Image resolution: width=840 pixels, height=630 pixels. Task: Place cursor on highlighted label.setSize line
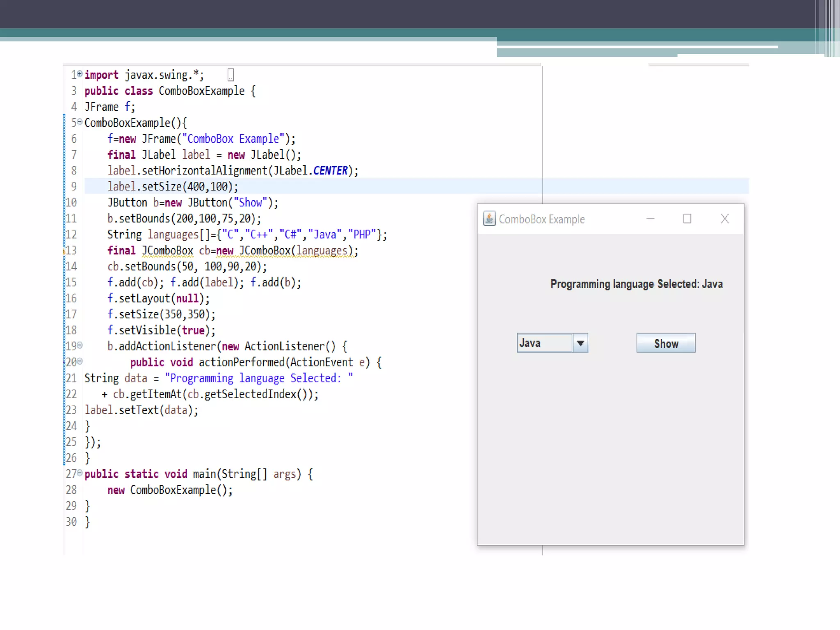172,187
